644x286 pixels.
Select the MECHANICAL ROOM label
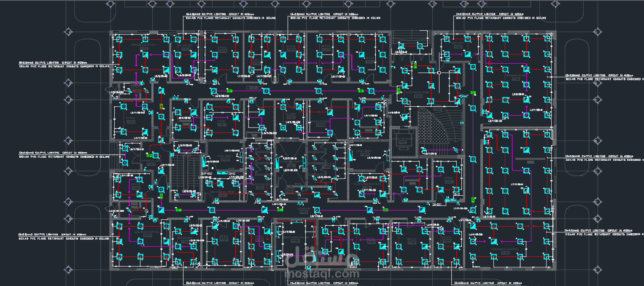(222, 192)
